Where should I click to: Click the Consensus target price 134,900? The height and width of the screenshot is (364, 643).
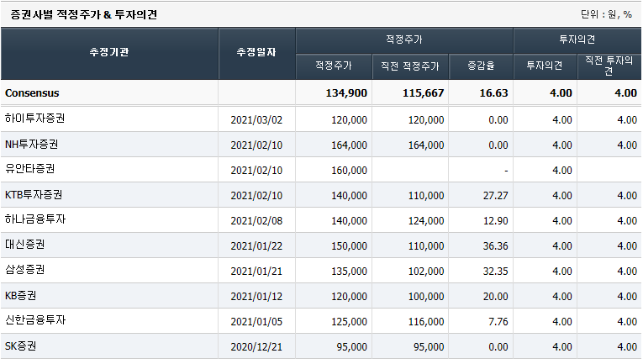click(346, 93)
